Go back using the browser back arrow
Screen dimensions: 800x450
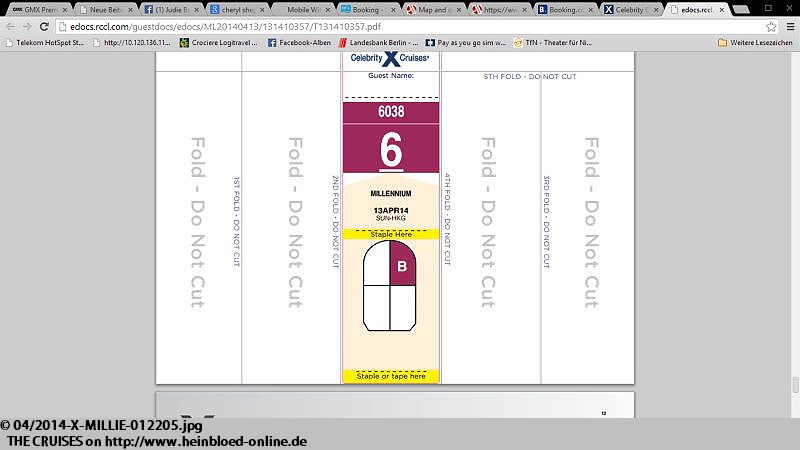pyautogui.click(x=11, y=27)
